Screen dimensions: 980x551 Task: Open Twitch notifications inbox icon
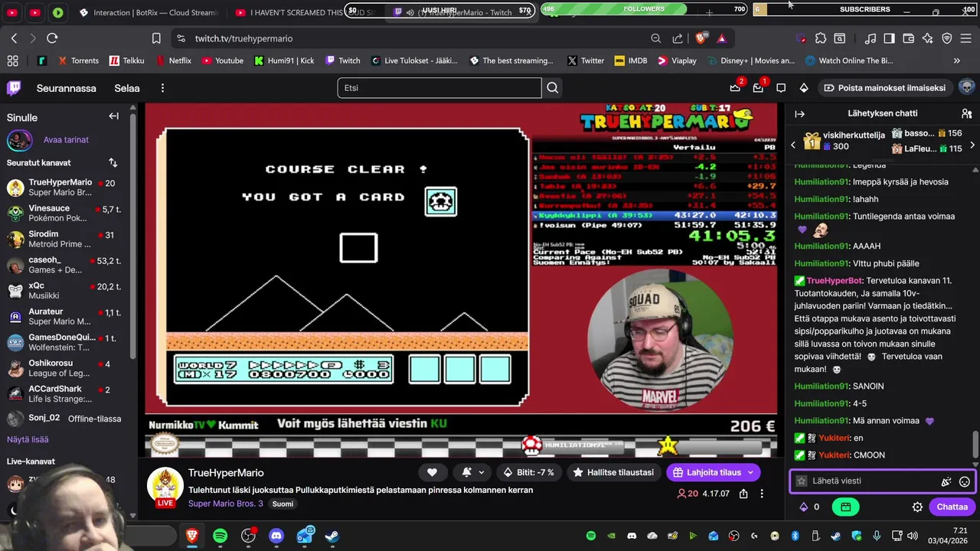tap(758, 88)
